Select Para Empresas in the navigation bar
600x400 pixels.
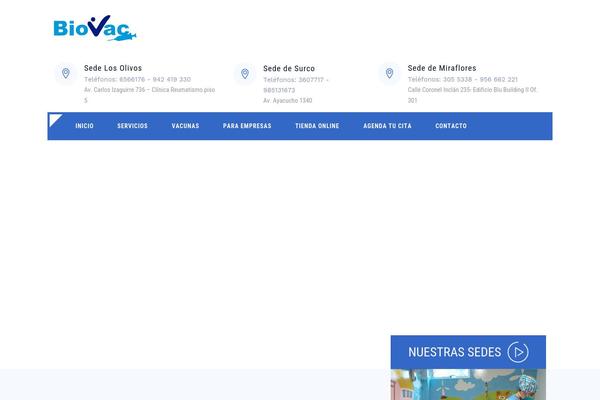tap(247, 126)
